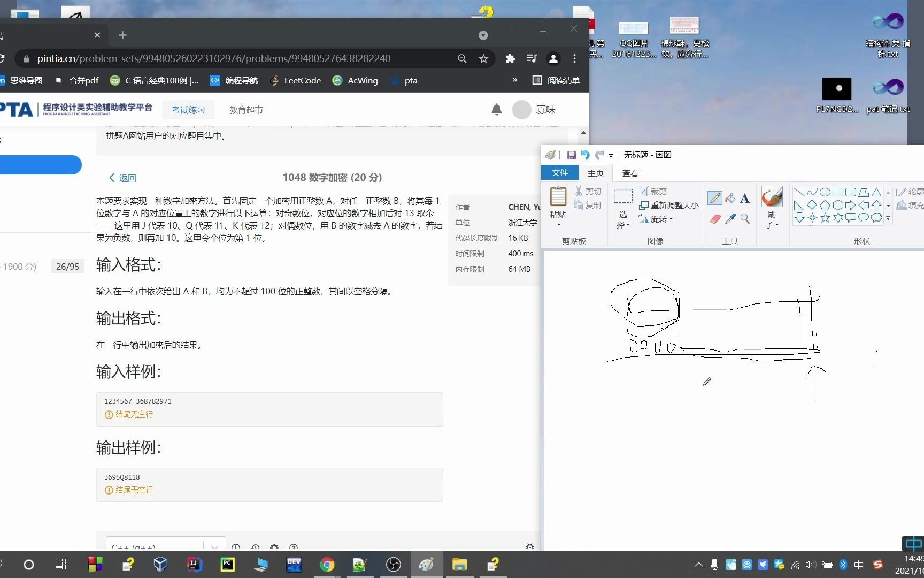Viewport: 924px width, 578px height.
Task: Click Resize (重新调整大小) in Paint
Action: click(669, 206)
